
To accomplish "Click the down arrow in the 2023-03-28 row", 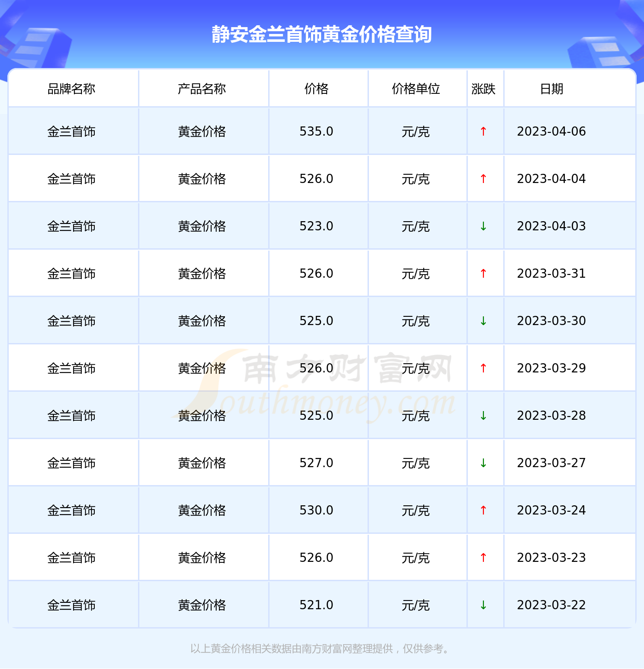I will click(x=483, y=416).
